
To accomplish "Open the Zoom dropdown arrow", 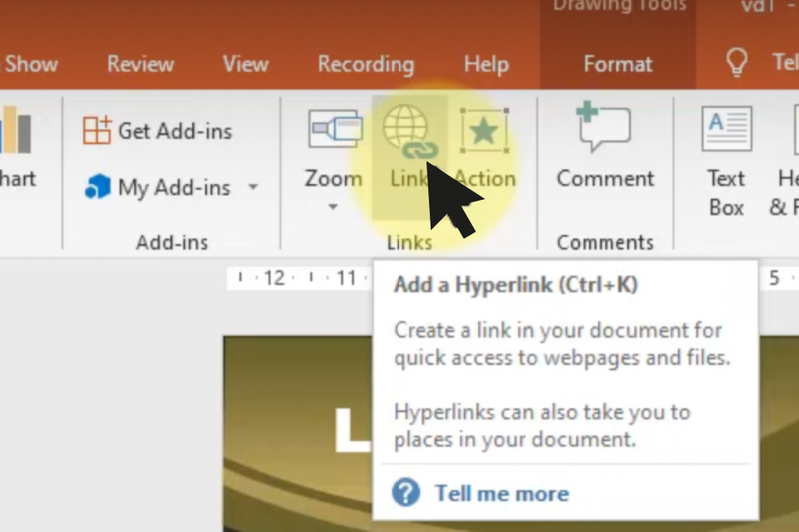I will 333,207.
